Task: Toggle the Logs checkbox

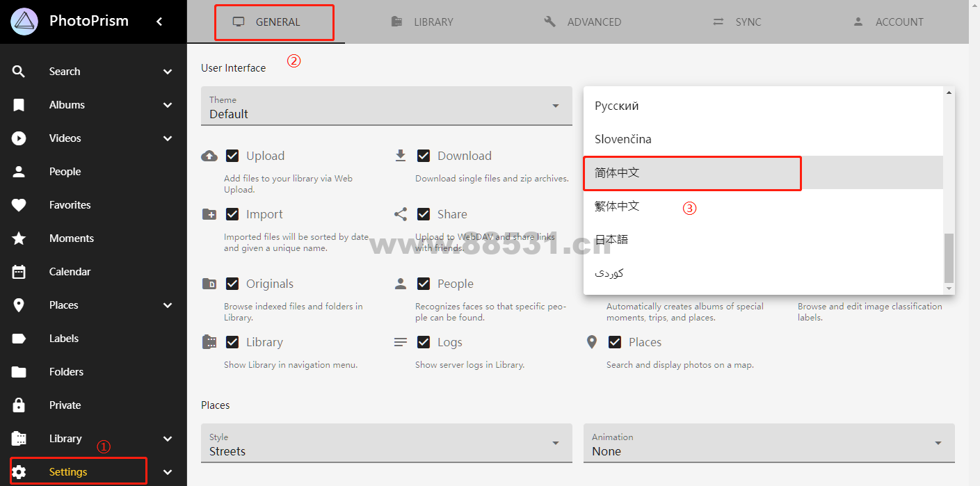Action: tap(424, 342)
